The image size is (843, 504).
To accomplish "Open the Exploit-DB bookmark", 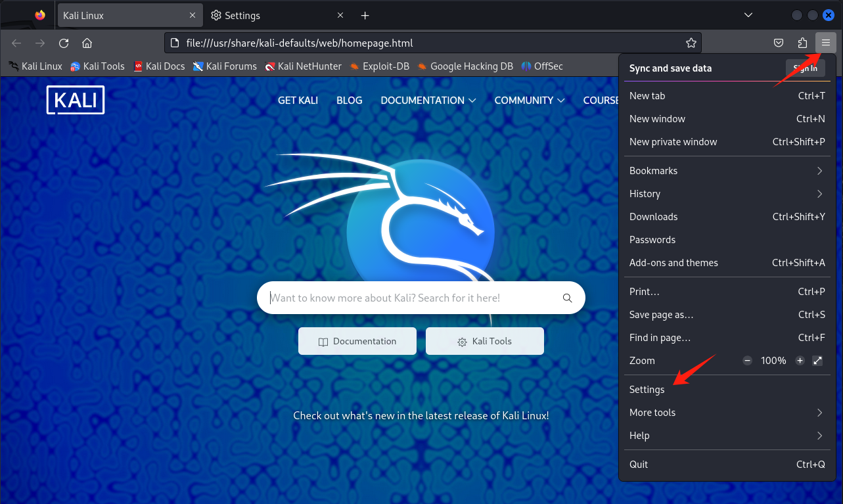I will [x=379, y=66].
